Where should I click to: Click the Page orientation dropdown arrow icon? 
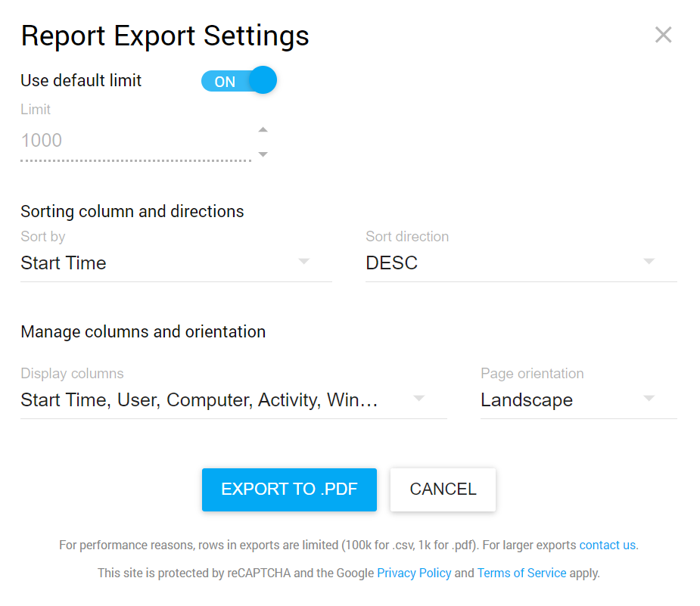(649, 399)
